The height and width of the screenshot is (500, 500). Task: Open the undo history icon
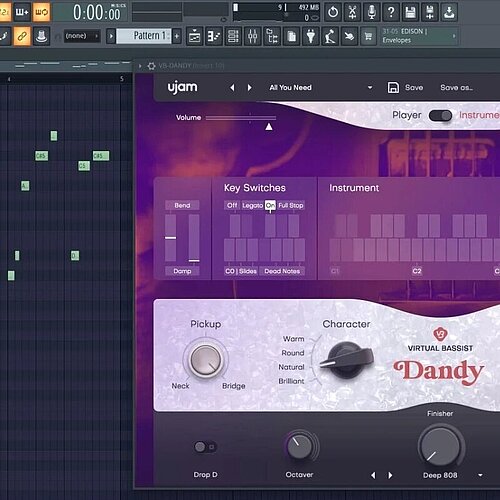(333, 12)
